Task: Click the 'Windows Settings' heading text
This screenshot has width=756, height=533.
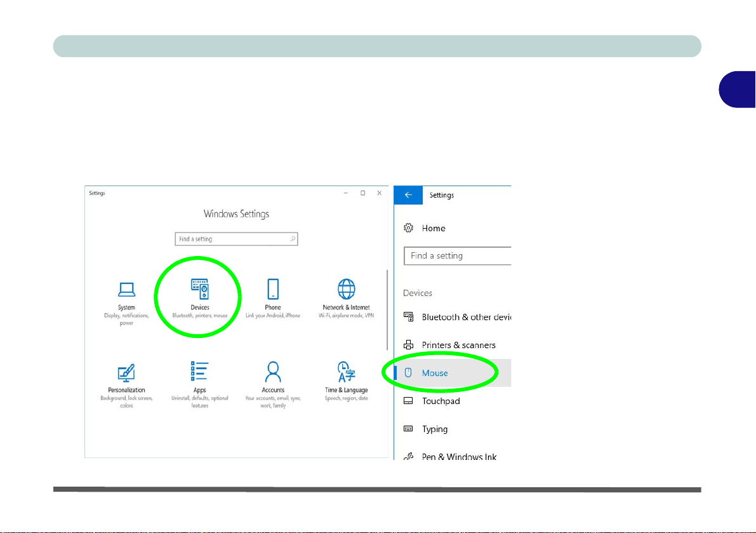Action: click(236, 213)
